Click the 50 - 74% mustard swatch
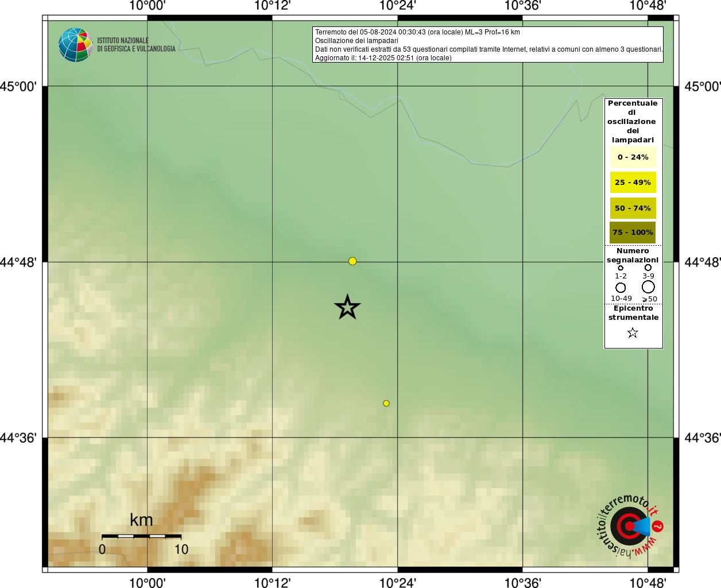This screenshot has height=588, width=721. point(633,208)
